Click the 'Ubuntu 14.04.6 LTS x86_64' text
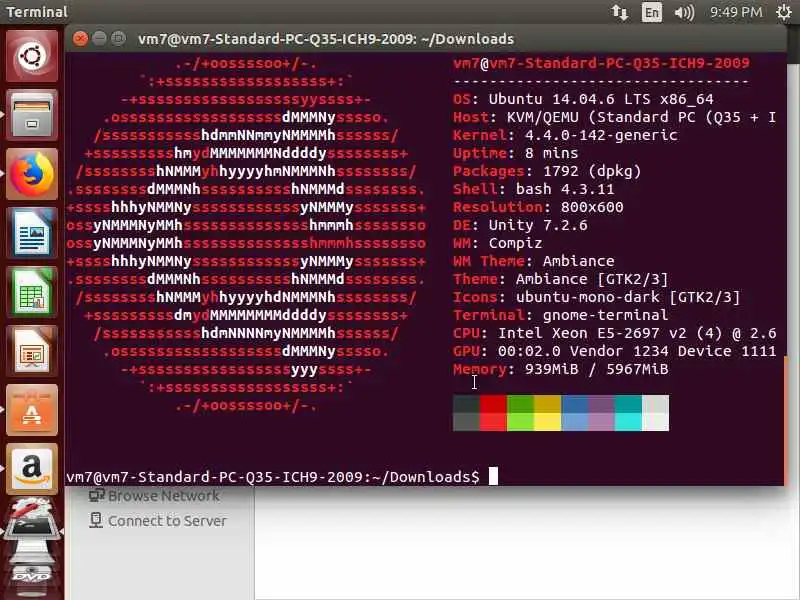This screenshot has height=600, width=800. coord(601,99)
